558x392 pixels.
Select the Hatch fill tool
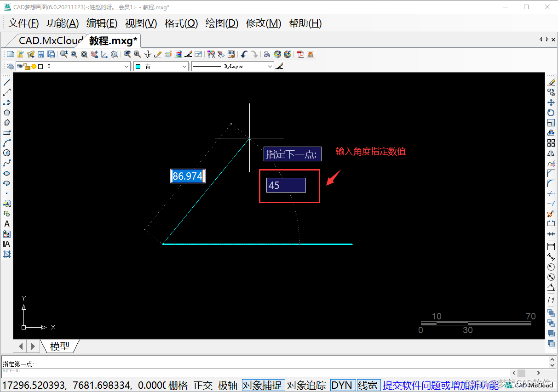click(7, 254)
